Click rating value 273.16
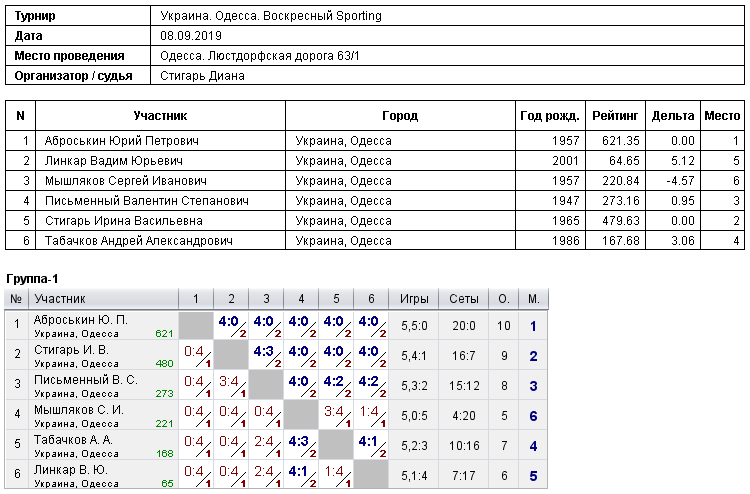 click(621, 201)
